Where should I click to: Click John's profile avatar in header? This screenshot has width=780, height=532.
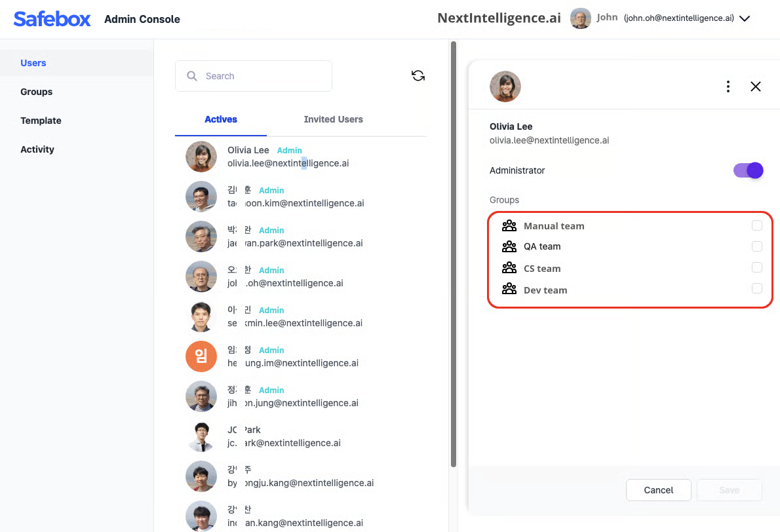581,18
